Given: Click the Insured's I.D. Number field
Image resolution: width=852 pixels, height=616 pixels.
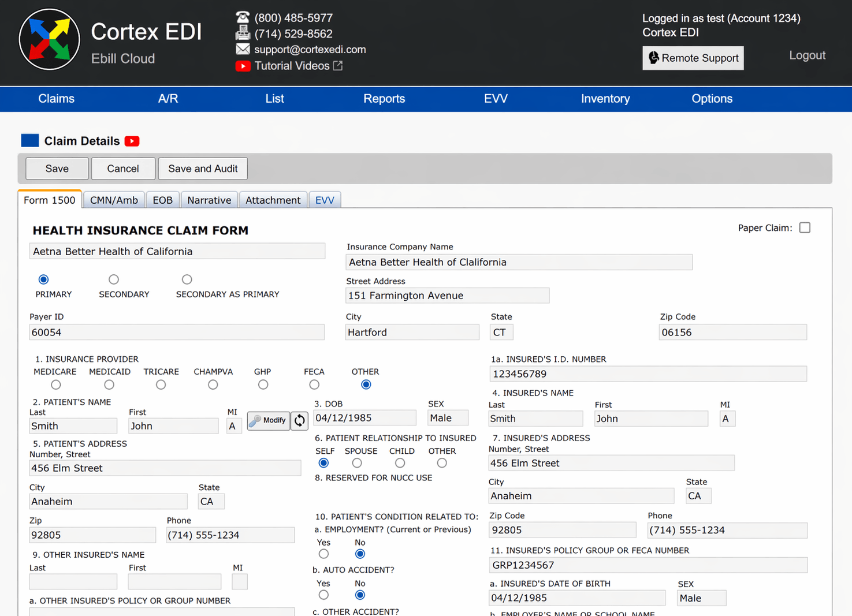Looking at the screenshot, I should click(x=648, y=374).
